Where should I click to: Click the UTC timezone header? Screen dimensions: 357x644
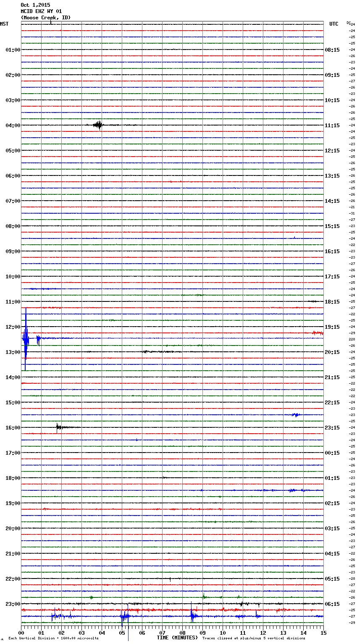[x=334, y=24]
